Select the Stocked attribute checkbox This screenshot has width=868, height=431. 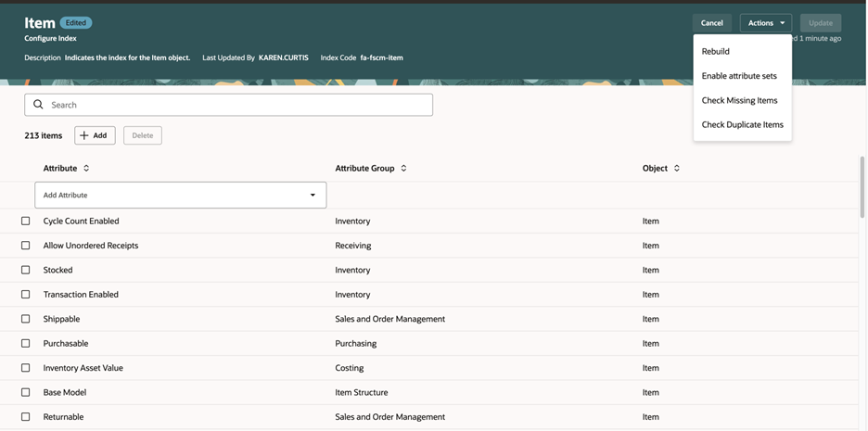pos(25,270)
